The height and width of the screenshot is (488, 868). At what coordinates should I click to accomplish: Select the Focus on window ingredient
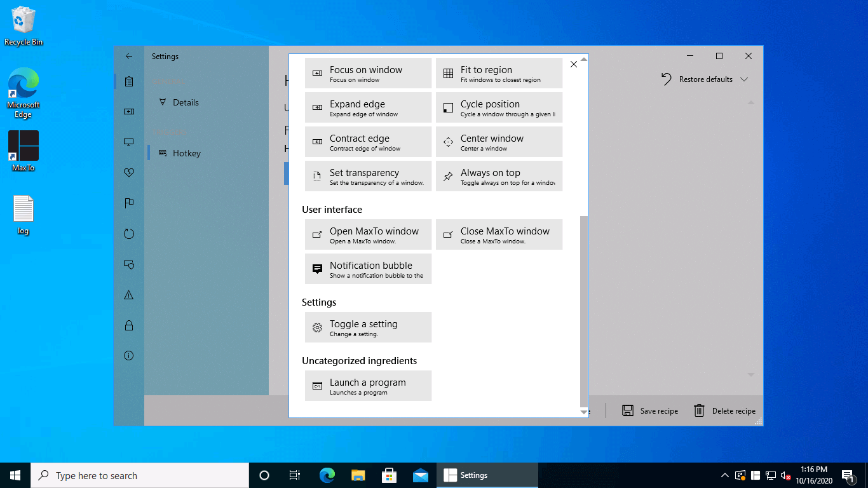click(368, 74)
